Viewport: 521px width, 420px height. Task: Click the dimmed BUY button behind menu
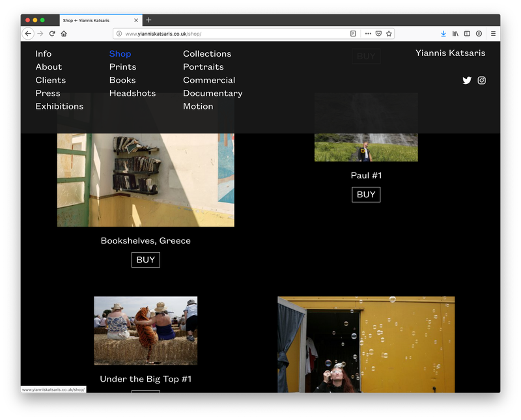click(x=366, y=56)
